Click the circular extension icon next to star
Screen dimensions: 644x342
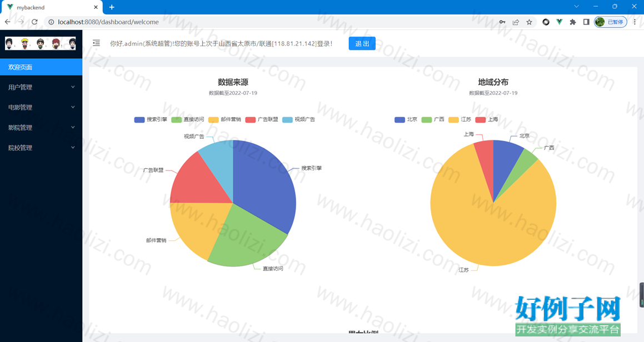pyautogui.click(x=546, y=22)
